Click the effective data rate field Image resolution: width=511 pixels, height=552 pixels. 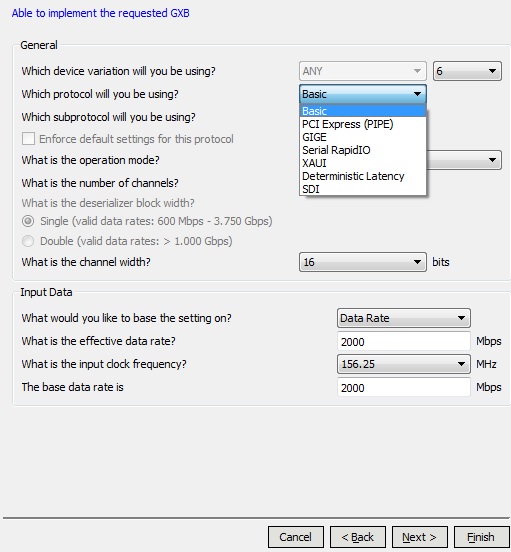click(403, 341)
